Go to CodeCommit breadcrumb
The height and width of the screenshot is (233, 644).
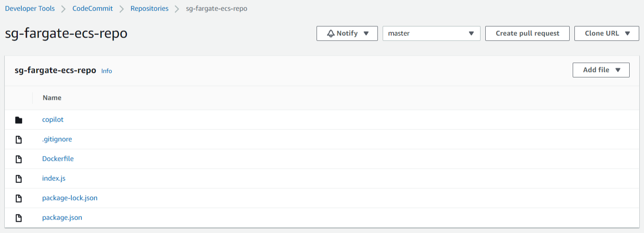(x=93, y=9)
